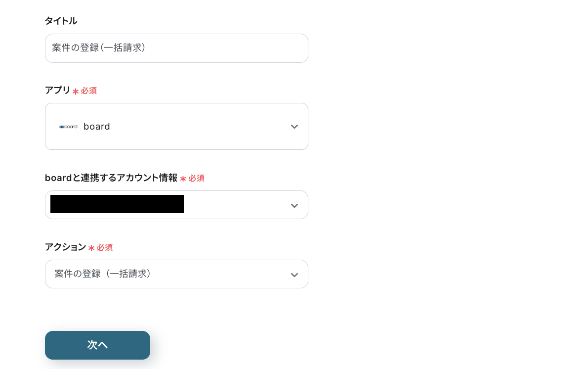Click the red asterisk next to アカウント情報
Screen dimensions: 588x369
click(x=183, y=179)
